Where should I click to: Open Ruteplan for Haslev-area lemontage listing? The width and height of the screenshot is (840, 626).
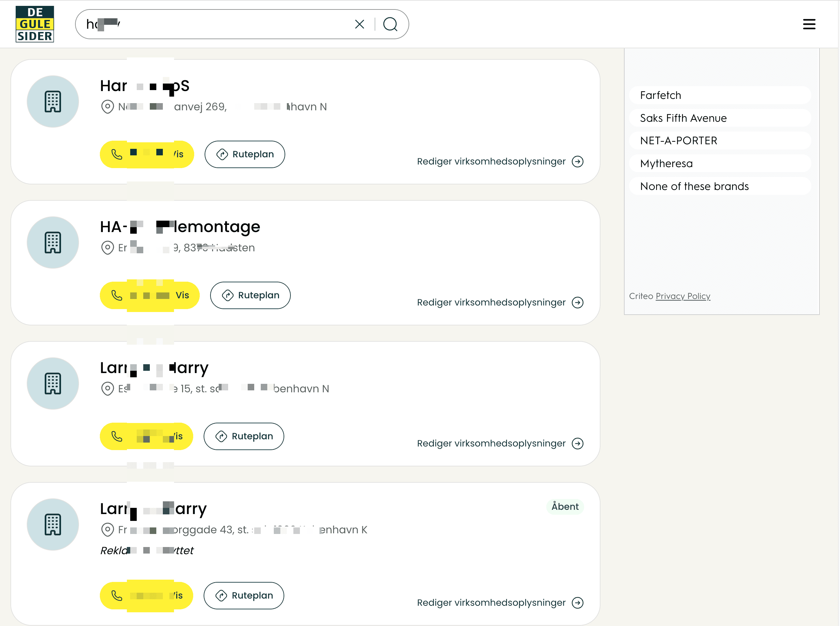coord(250,295)
